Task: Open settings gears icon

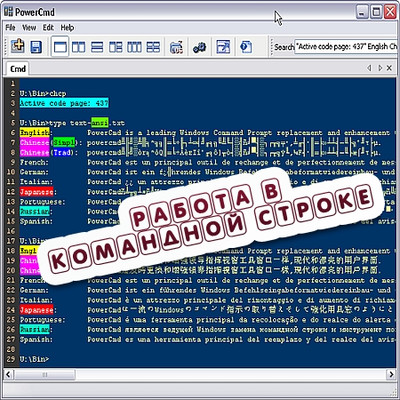Action: click(x=199, y=47)
